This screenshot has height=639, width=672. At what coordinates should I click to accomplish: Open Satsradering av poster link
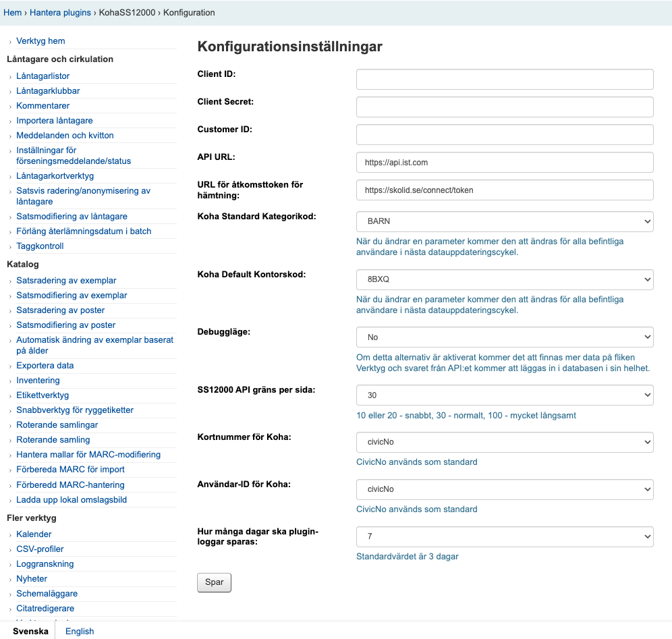pos(61,310)
